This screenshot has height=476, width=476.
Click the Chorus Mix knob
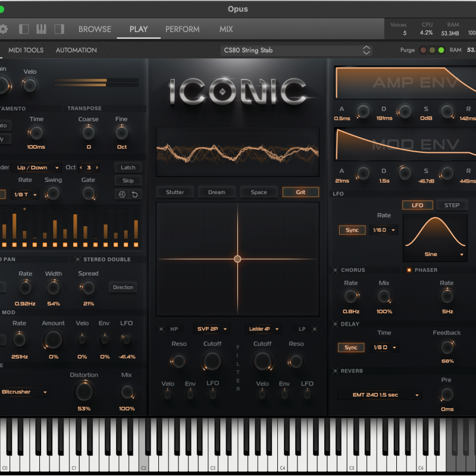coord(384,296)
